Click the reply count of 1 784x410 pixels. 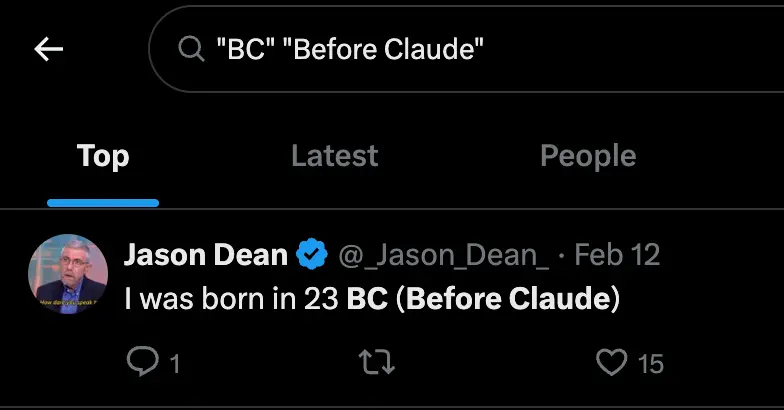[174, 364]
